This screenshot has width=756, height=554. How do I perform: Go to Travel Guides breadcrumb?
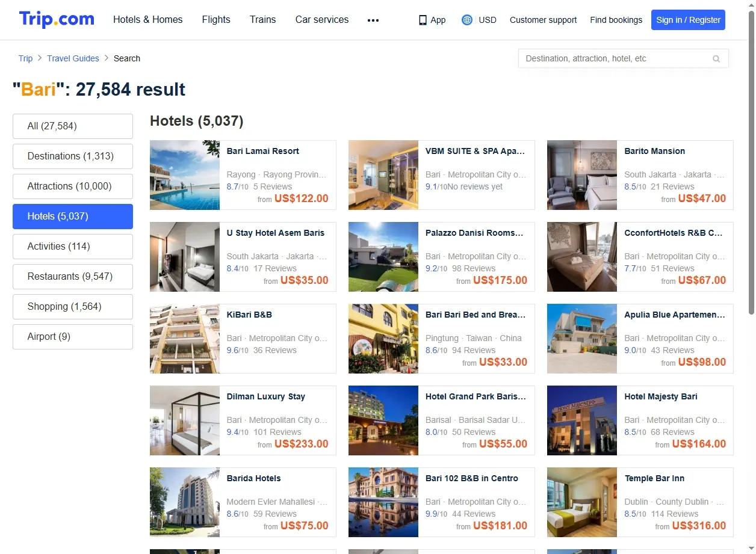coord(73,58)
